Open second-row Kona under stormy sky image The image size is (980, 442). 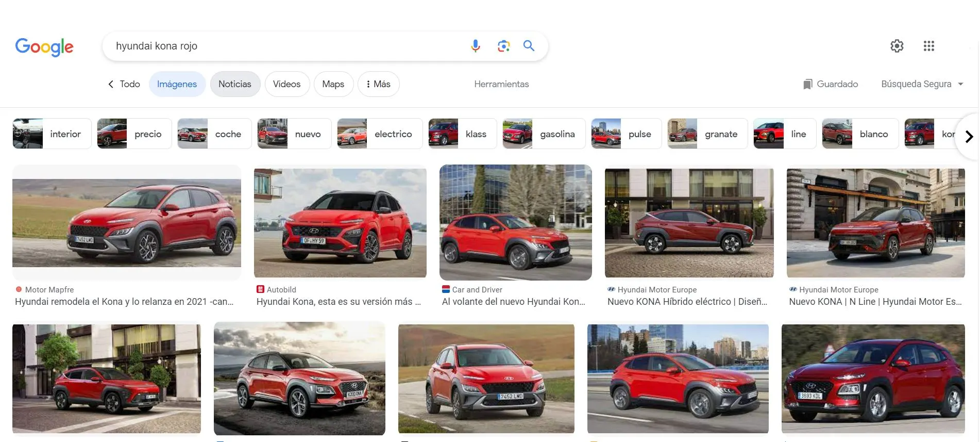pyautogui.click(x=299, y=379)
